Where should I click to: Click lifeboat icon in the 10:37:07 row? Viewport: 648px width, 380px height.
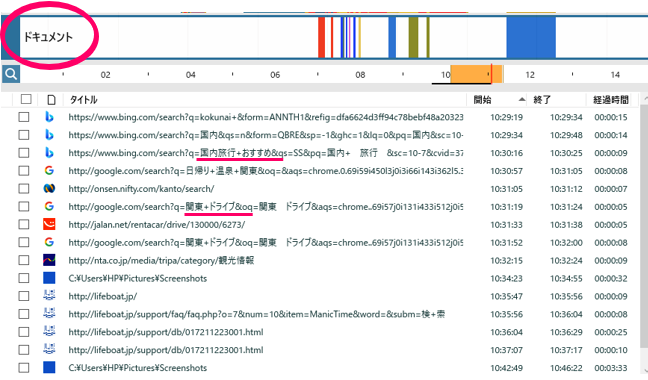pyautogui.click(x=49, y=350)
